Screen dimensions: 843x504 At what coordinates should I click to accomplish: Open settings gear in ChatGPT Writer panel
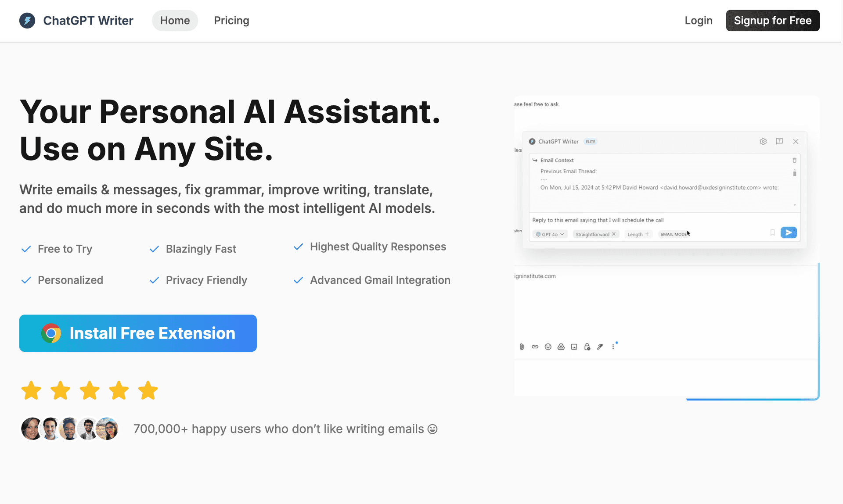click(763, 141)
